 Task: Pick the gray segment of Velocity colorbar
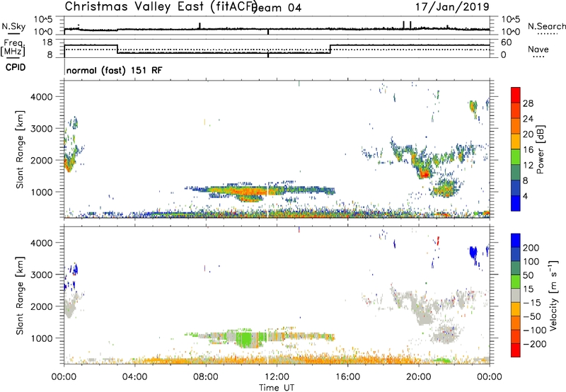516,295
